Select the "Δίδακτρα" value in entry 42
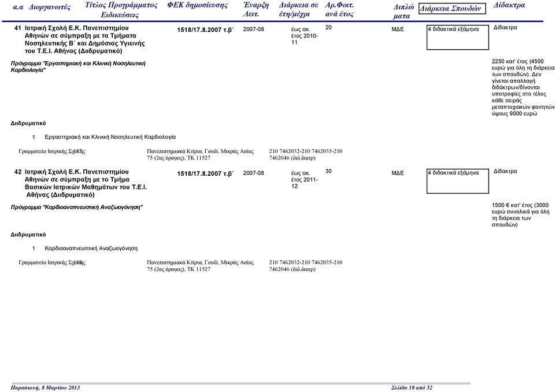The image size is (555, 392). pos(505,171)
